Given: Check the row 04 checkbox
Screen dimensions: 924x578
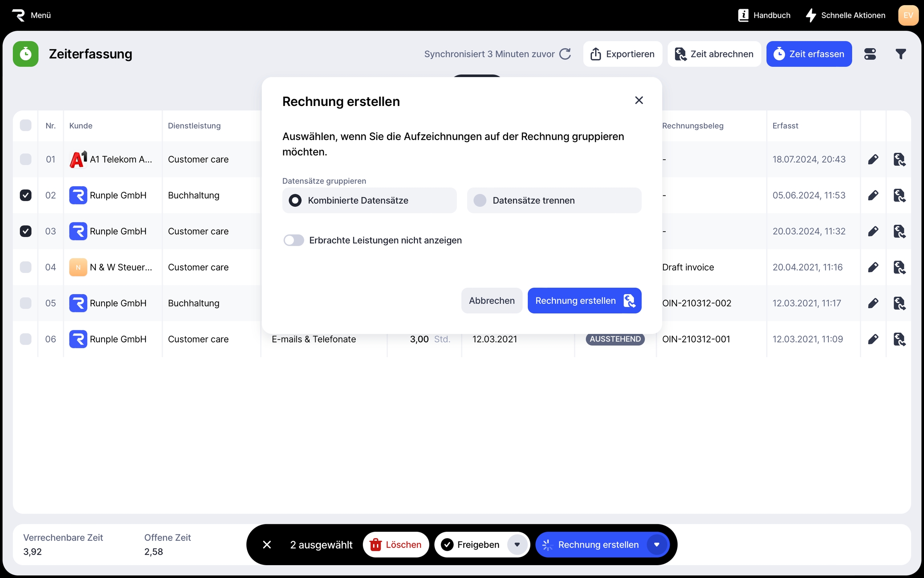Looking at the screenshot, I should point(26,267).
